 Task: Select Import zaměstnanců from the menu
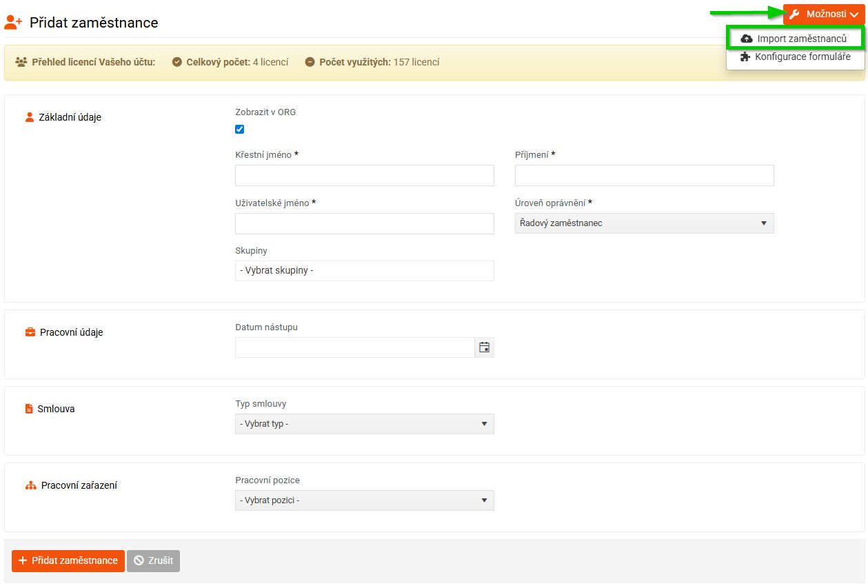(x=801, y=39)
